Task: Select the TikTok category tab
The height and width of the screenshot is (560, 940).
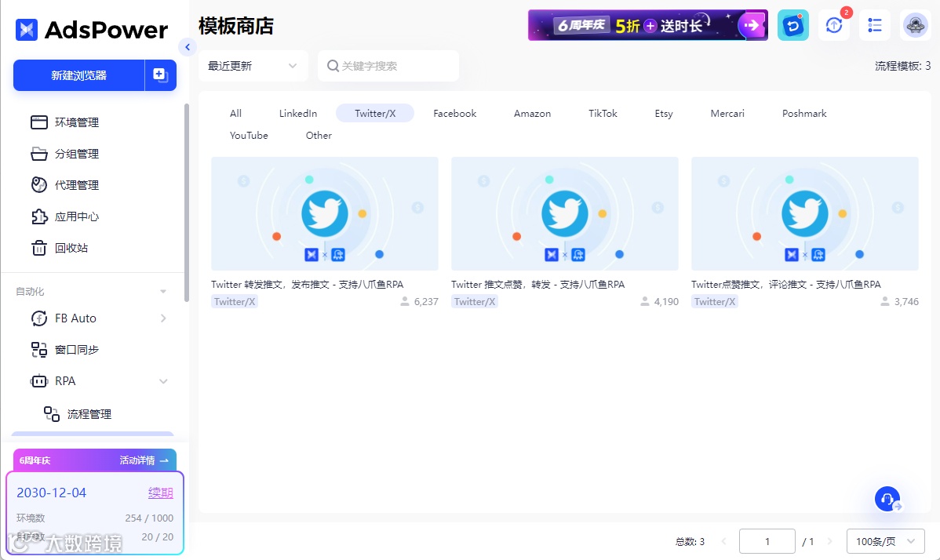Action: pos(603,113)
